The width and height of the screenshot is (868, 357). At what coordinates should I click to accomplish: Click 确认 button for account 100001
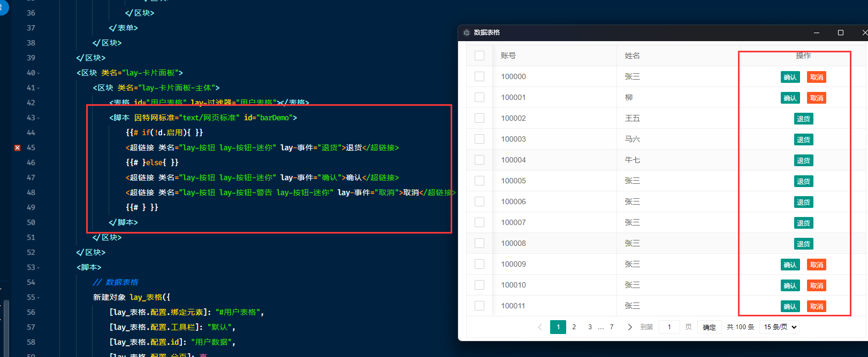(x=790, y=98)
